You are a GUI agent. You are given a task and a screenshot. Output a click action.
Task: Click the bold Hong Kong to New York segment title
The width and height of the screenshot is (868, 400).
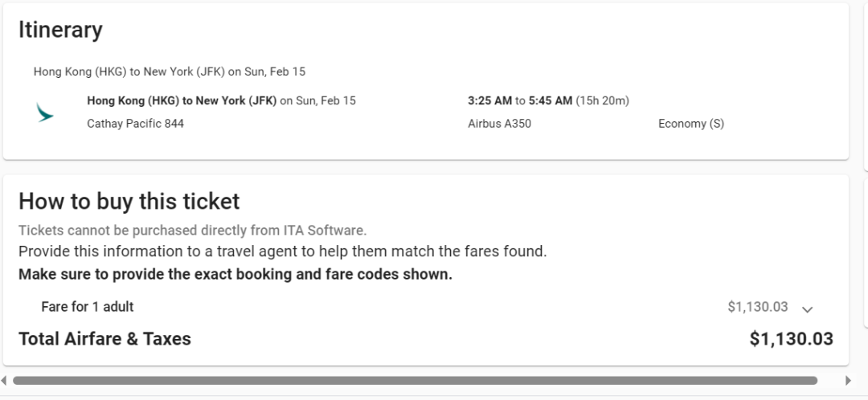coord(182,100)
